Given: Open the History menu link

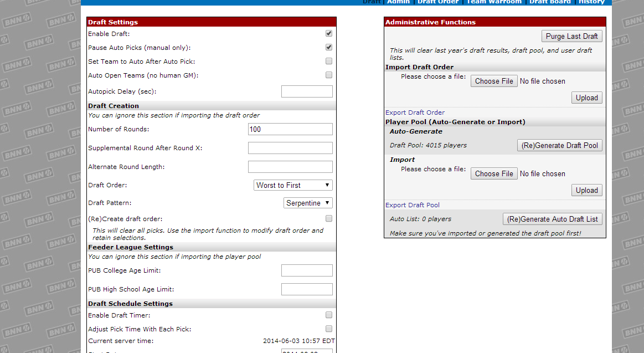Looking at the screenshot, I should pyautogui.click(x=591, y=2).
